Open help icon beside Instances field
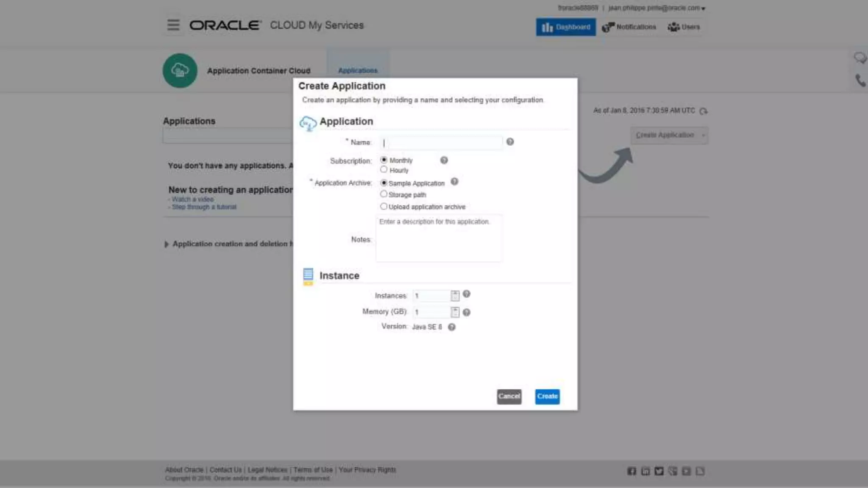The width and height of the screenshot is (868, 488). click(466, 294)
